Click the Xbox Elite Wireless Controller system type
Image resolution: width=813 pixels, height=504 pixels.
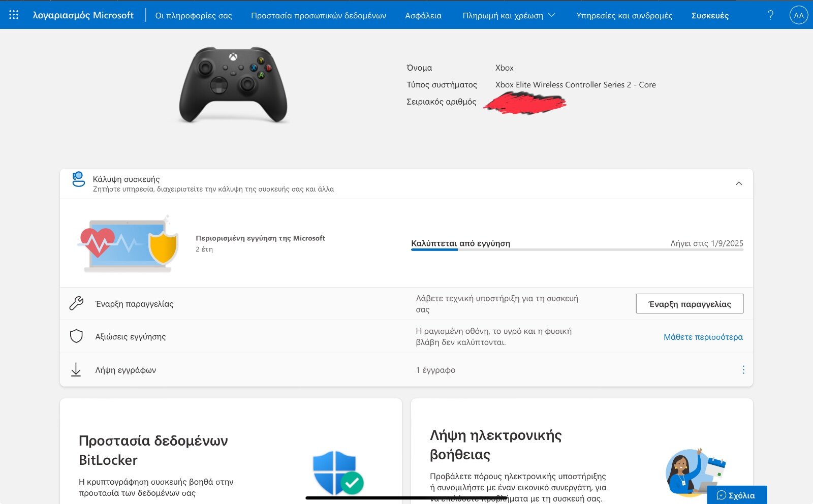pos(576,85)
